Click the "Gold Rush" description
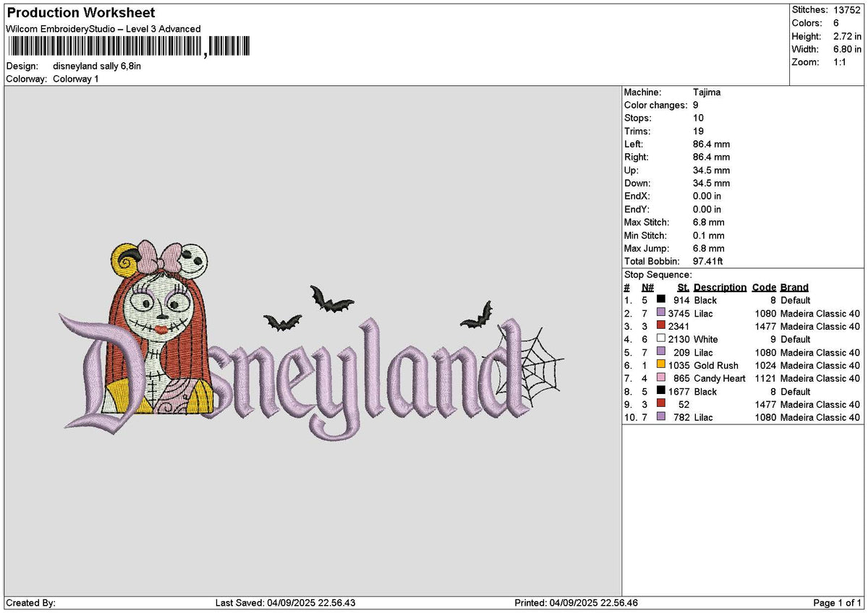Viewport: 868px width, 613px height. [x=716, y=365]
